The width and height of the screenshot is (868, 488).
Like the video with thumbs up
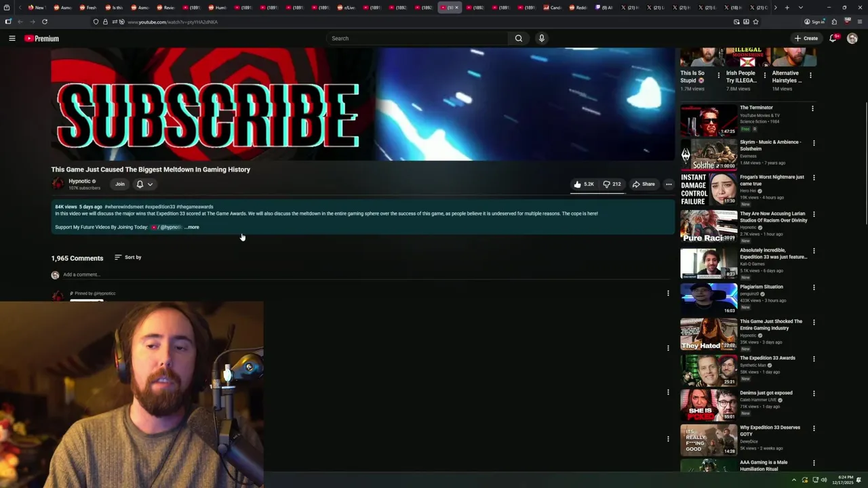(583, 184)
